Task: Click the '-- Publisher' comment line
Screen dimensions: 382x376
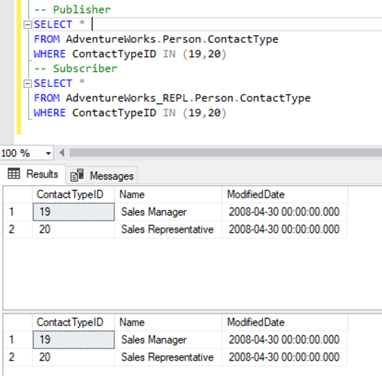Action: coord(72,10)
